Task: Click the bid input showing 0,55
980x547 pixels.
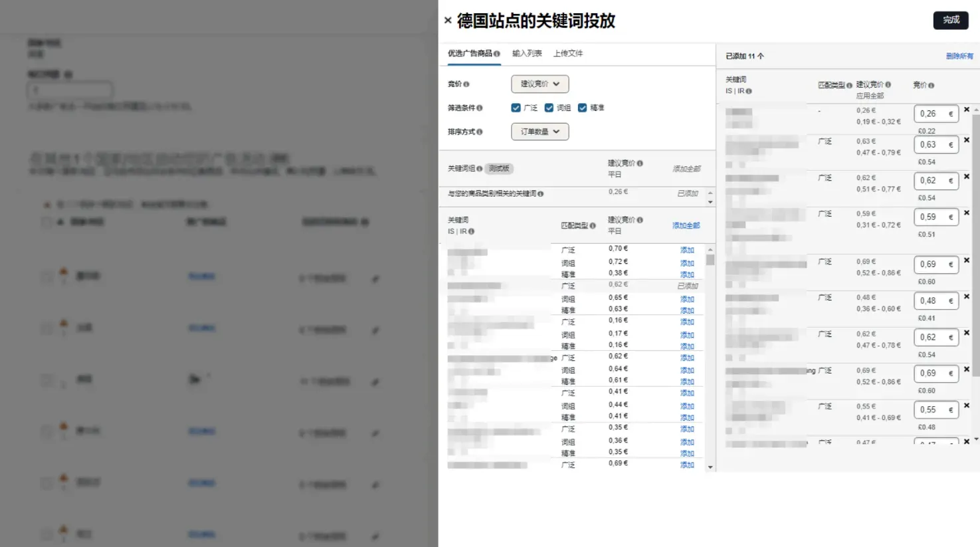Action: coord(936,409)
